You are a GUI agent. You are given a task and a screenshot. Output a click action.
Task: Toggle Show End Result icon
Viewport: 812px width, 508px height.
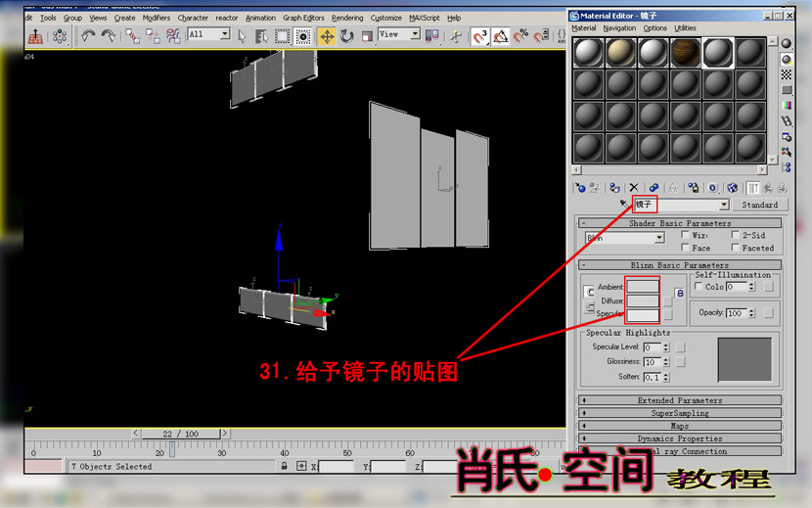[x=753, y=188]
